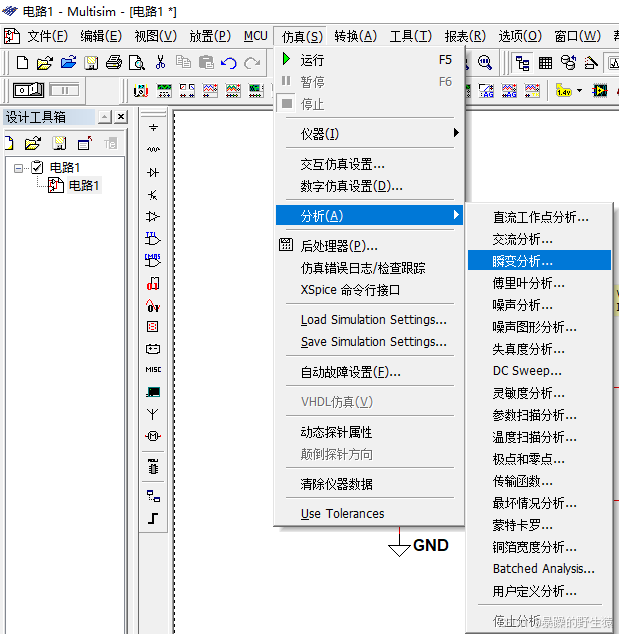Screen dimensions: 619x634
Task: Select 蒙特卡罗 analysis entry
Action: [x=539, y=525]
